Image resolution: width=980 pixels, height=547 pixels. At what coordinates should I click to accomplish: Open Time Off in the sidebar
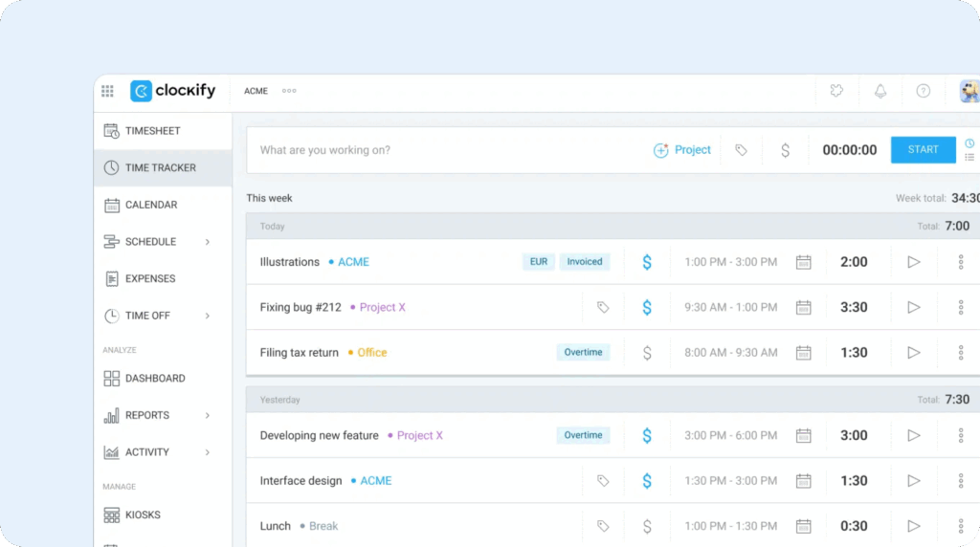click(x=147, y=316)
